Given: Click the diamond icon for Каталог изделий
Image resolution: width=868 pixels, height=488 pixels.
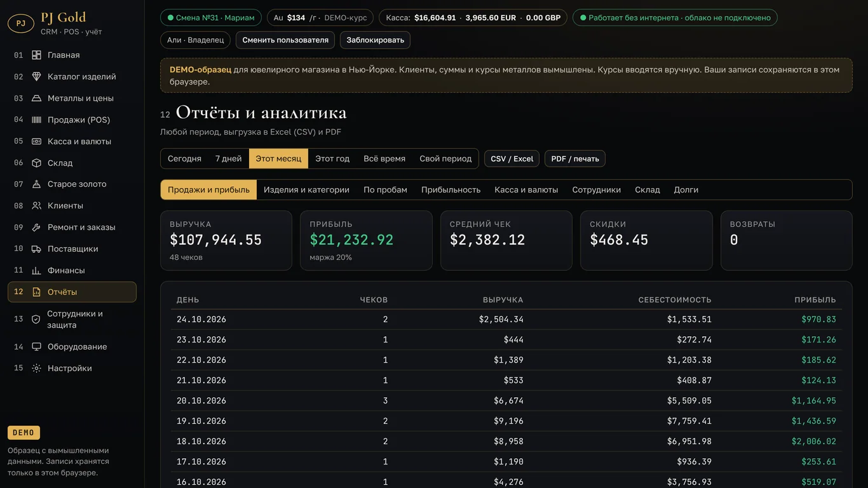Looking at the screenshot, I should 36,77.
